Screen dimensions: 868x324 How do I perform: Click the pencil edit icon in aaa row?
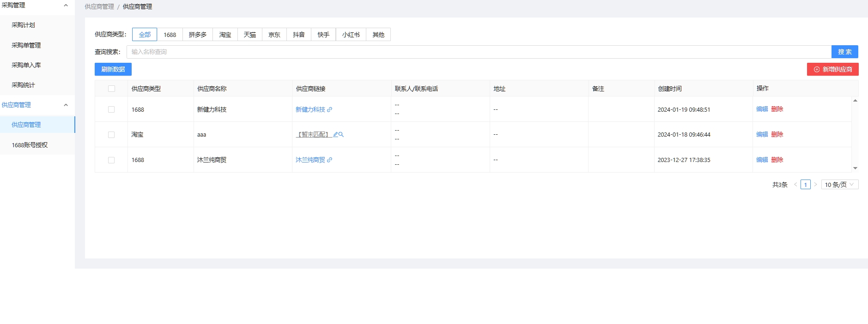[335, 135]
